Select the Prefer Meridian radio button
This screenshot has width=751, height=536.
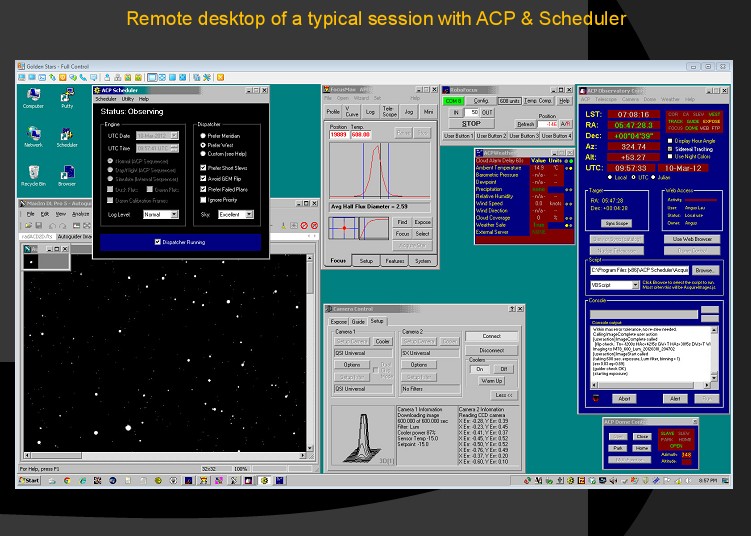(x=203, y=136)
